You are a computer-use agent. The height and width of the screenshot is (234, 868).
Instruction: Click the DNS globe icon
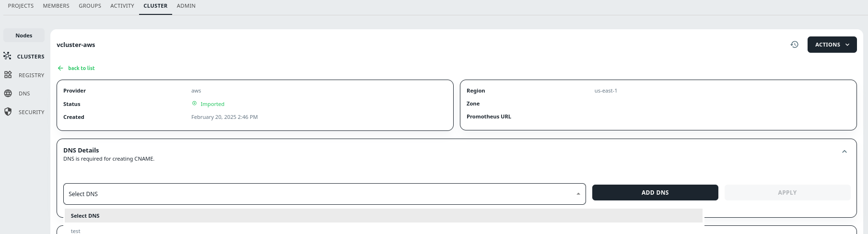pyautogui.click(x=8, y=94)
